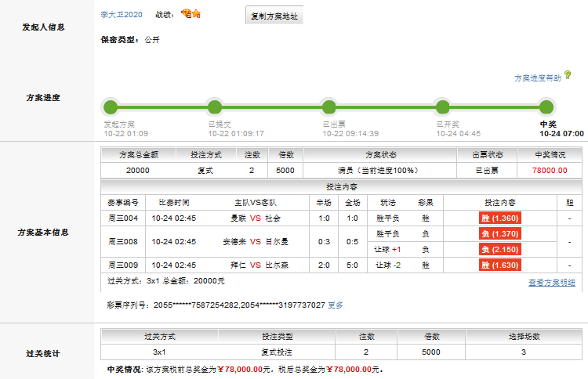Click the red 胜 (1.360) odds tag
Viewport: 588px width, 379px height.
pyautogui.click(x=499, y=218)
